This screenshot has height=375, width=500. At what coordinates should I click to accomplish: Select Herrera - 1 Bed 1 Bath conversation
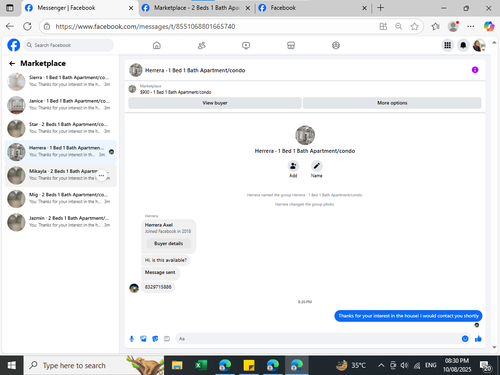(60, 152)
